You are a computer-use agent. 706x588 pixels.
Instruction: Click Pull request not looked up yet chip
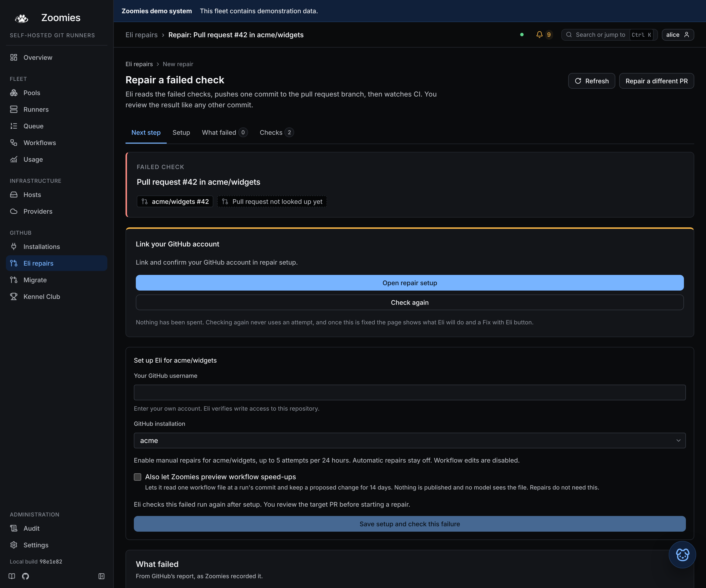pyautogui.click(x=272, y=202)
